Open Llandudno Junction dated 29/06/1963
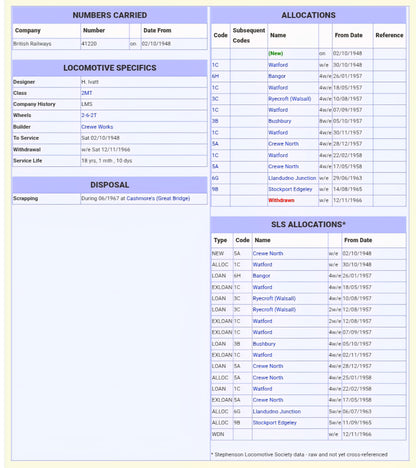This screenshot has width=416, height=468. (292, 178)
